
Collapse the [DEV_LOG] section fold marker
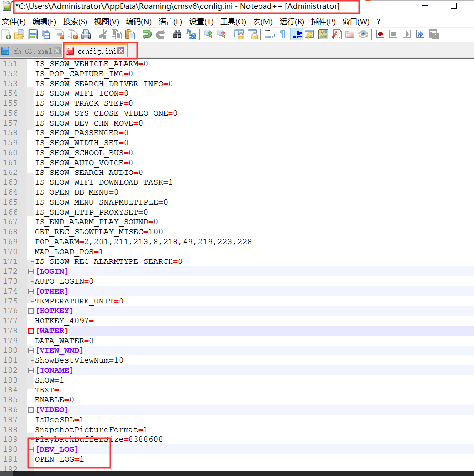coord(31,449)
